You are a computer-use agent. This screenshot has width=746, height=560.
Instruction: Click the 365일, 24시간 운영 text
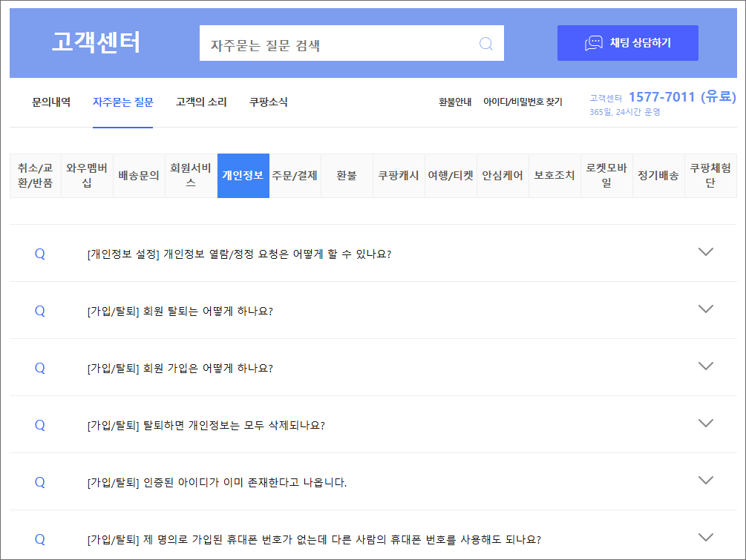tap(625, 112)
